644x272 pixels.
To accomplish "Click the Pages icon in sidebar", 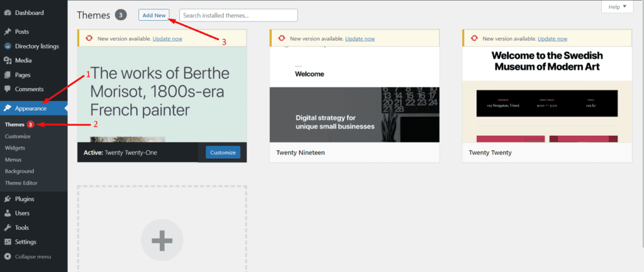I will [8, 75].
